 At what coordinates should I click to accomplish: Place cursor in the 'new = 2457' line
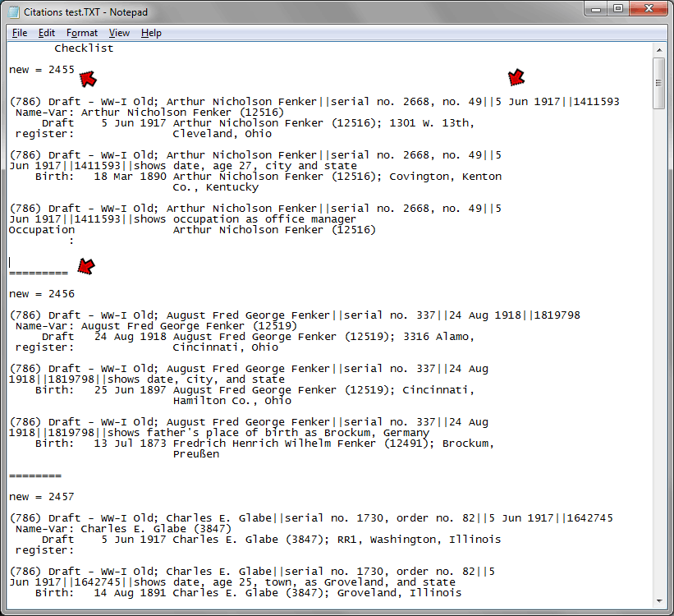(x=41, y=497)
